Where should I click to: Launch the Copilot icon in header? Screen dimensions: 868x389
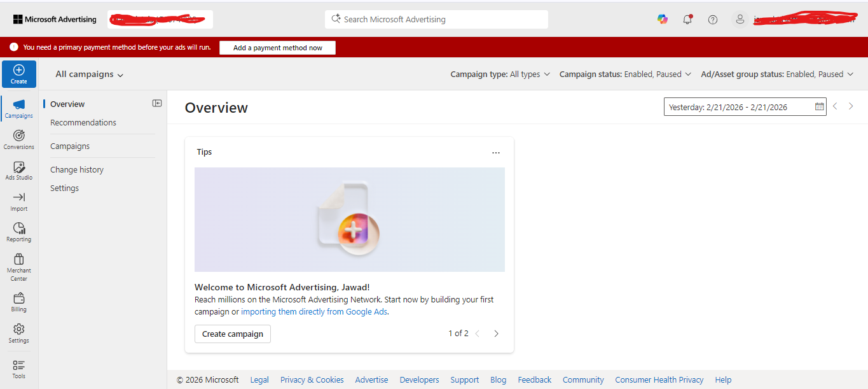pyautogui.click(x=663, y=20)
